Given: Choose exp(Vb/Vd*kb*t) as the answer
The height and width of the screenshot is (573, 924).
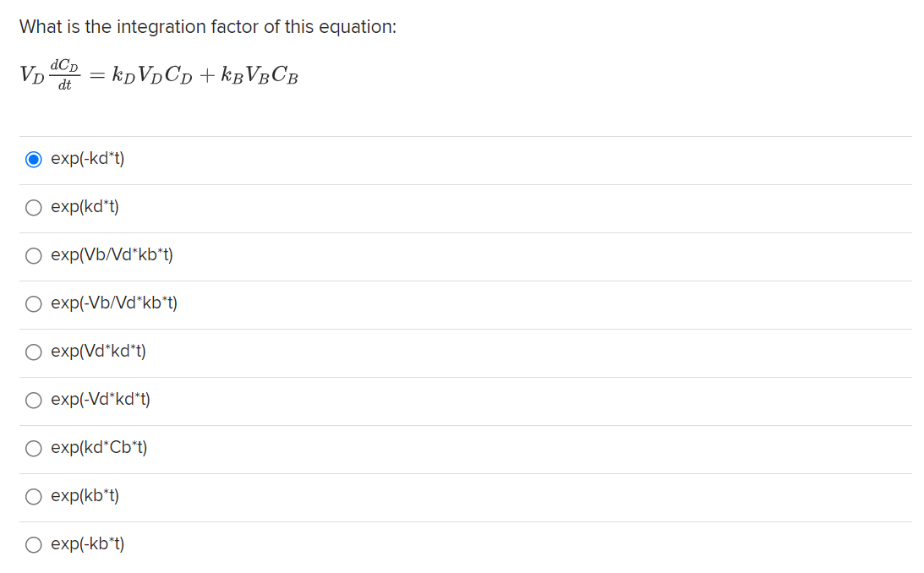Looking at the screenshot, I should (x=34, y=255).
